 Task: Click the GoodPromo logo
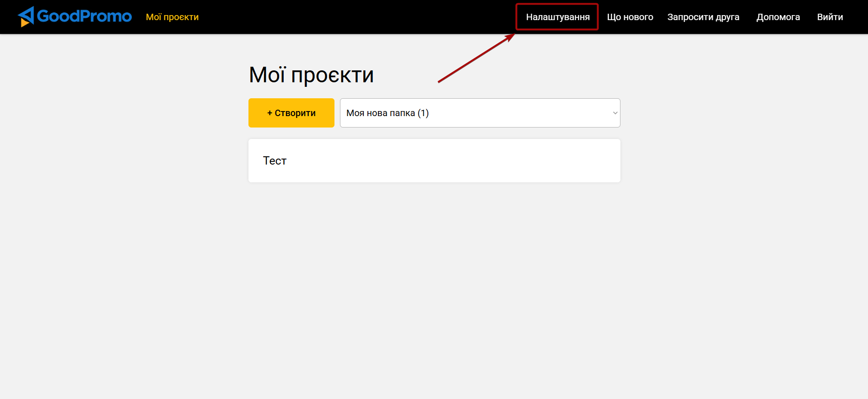[x=75, y=16]
